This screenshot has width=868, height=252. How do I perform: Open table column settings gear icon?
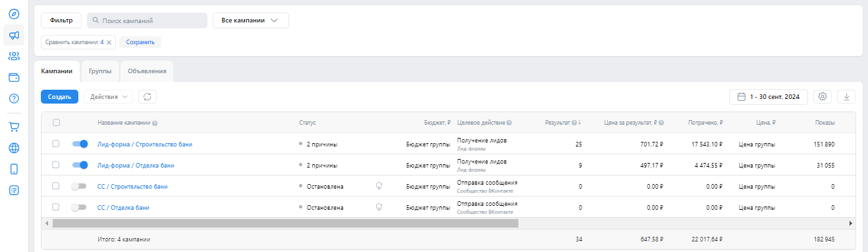click(x=823, y=97)
